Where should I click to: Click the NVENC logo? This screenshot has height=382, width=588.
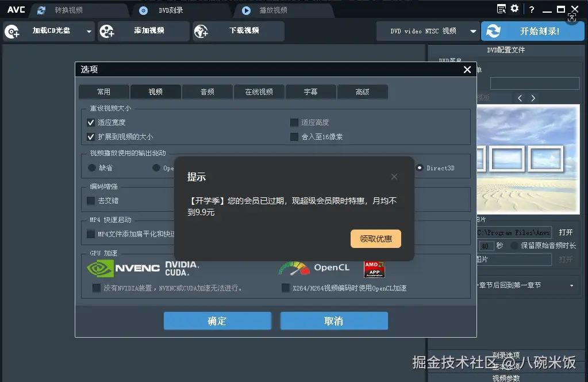(x=124, y=268)
